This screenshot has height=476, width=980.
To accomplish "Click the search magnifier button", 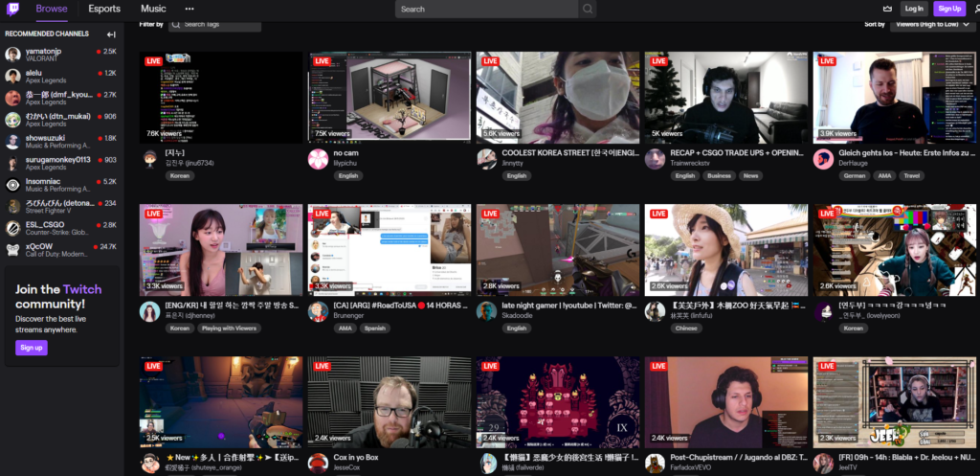I will coord(588,9).
